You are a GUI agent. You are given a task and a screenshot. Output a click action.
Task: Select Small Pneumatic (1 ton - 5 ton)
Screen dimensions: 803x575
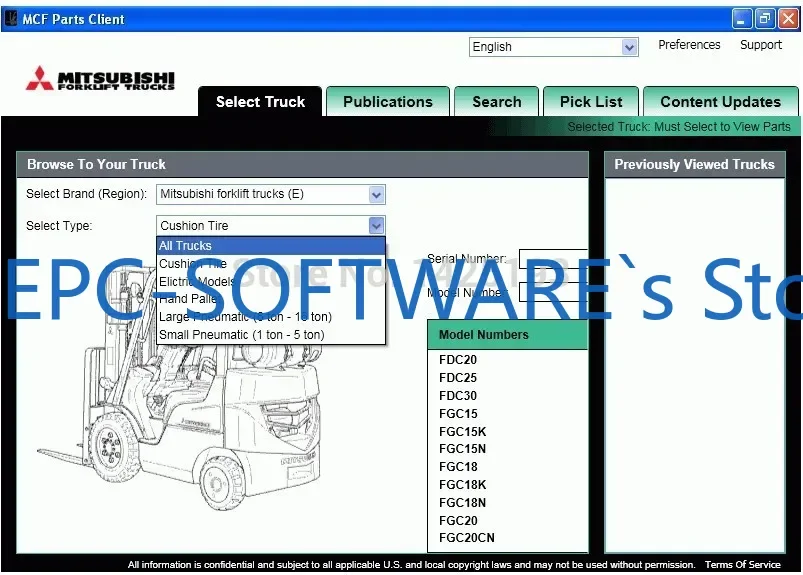pyautogui.click(x=271, y=335)
